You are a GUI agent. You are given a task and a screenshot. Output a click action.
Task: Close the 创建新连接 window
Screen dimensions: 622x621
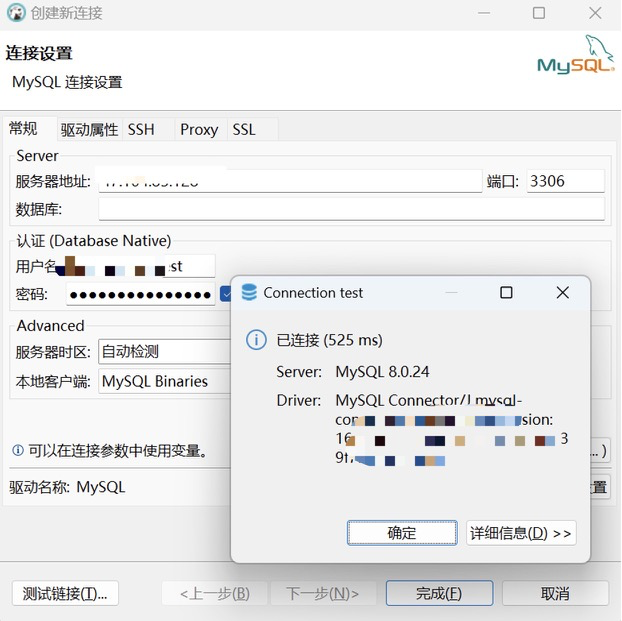pos(595,13)
